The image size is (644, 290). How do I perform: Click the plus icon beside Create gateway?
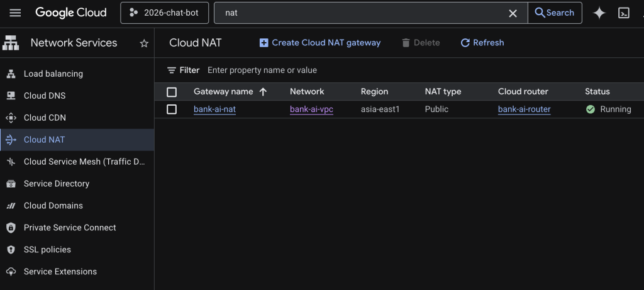[264, 43]
